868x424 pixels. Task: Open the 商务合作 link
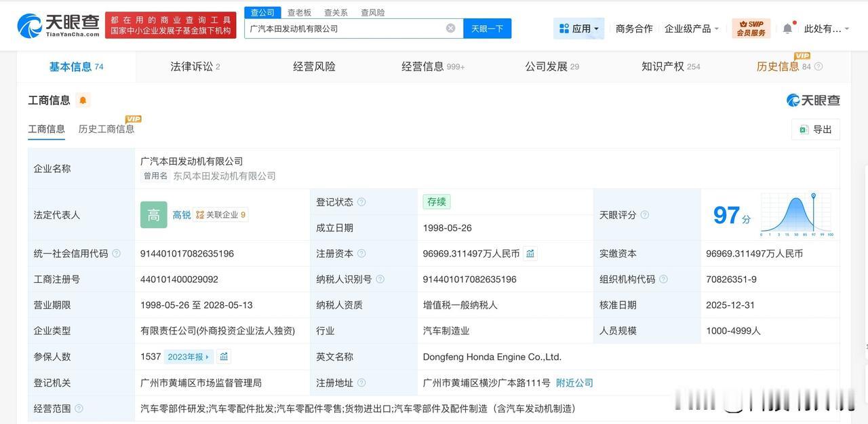[x=634, y=28]
